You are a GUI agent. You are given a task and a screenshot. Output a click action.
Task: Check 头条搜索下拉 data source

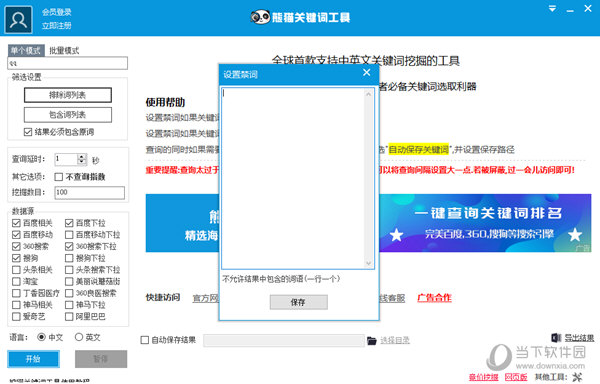pos(69,270)
